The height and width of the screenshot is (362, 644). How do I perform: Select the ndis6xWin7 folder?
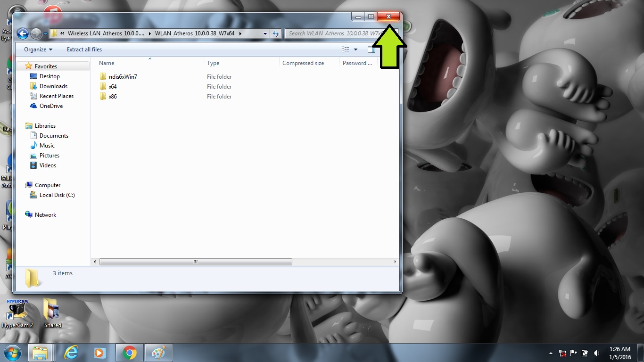(123, 77)
